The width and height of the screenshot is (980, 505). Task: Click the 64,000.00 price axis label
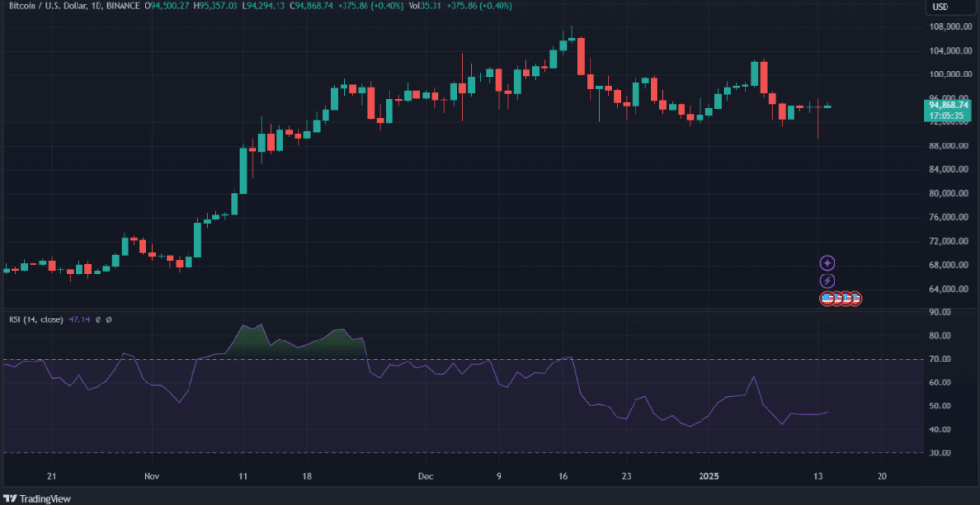[950, 289]
